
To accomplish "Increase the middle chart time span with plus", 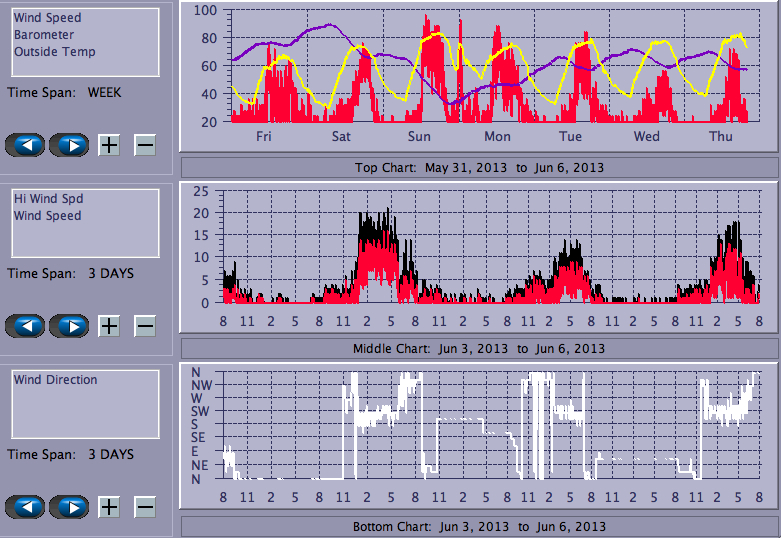I will click(109, 326).
